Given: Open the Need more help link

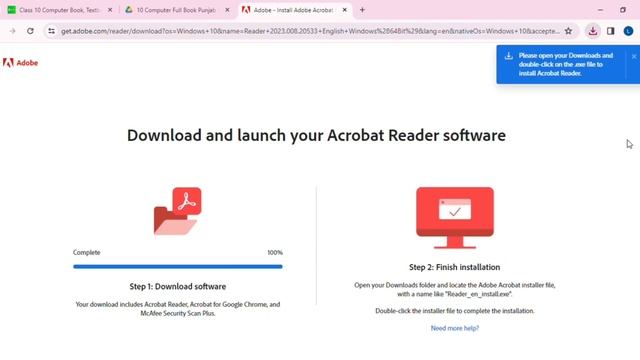Looking at the screenshot, I should click(455, 328).
